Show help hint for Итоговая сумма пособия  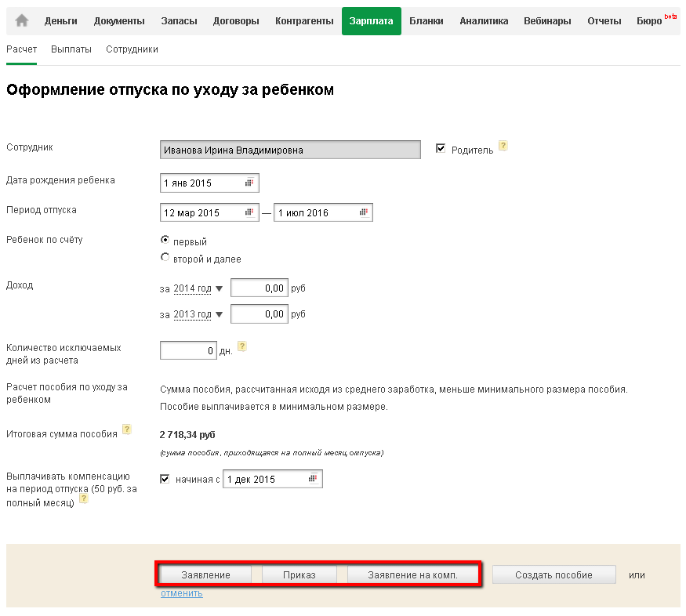127,429
